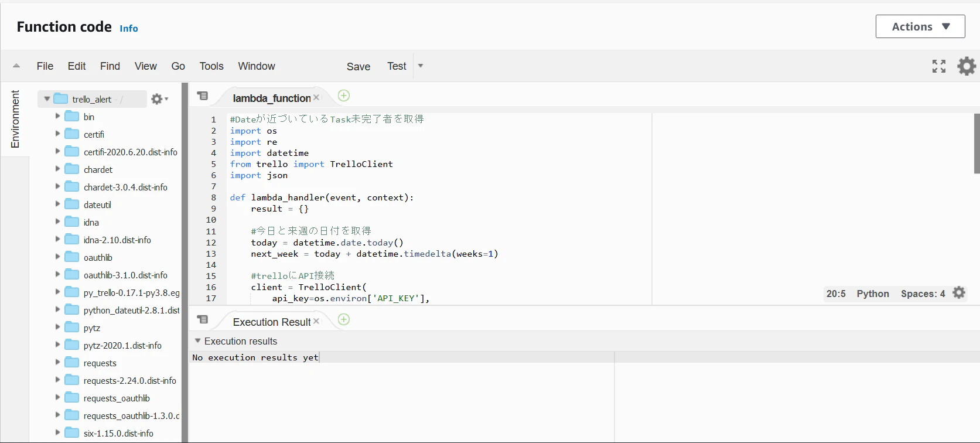The width and height of the screenshot is (980, 443).
Task: Click the trello_alert folder icon
Action: click(x=61, y=98)
